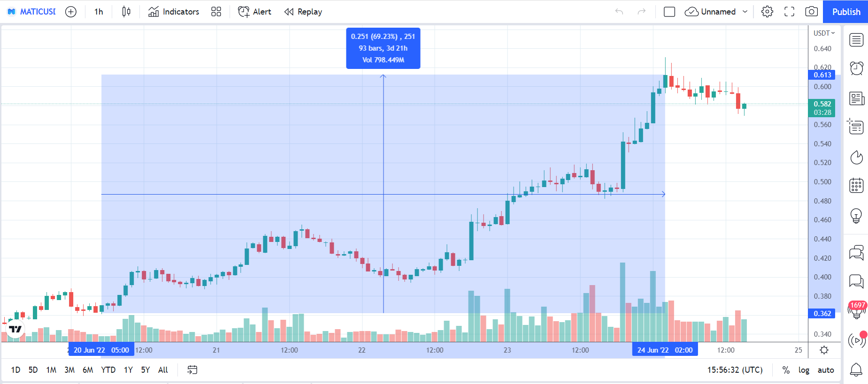Open the Go to date calendar
868x384 pixels.
[192, 370]
